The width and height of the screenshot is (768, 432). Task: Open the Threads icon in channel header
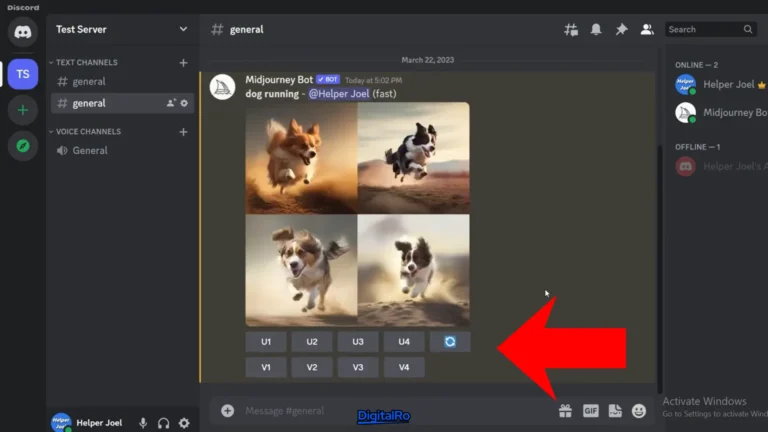click(x=571, y=30)
